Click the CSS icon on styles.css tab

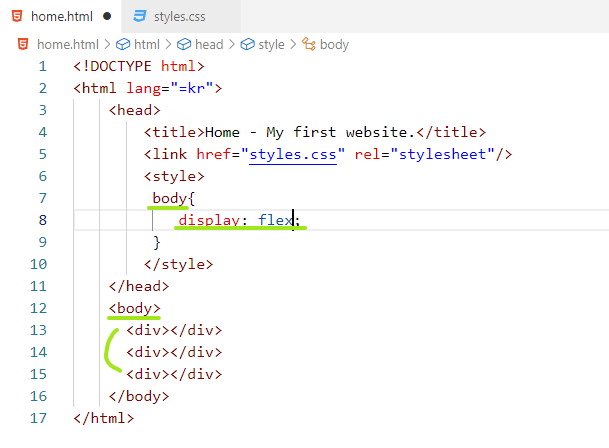(139, 16)
